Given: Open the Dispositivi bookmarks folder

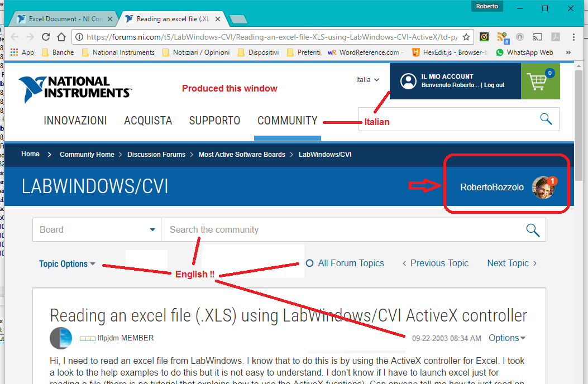Looking at the screenshot, I should [x=259, y=52].
